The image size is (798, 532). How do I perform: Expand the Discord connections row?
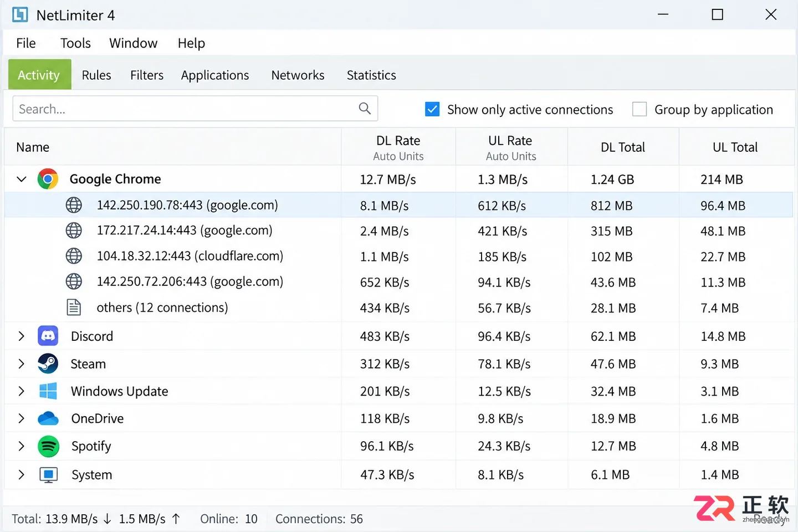click(x=22, y=336)
